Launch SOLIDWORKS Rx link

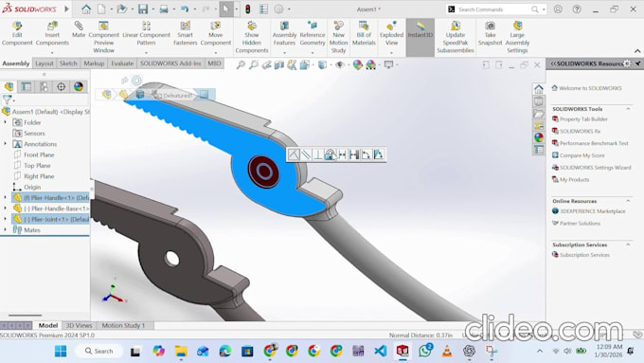click(x=580, y=131)
